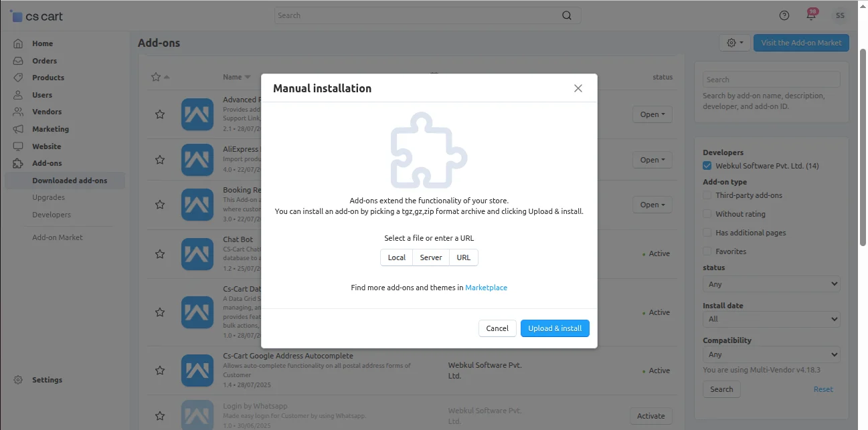Switch to the URL source tab
This screenshot has height=430, width=868.
(x=463, y=257)
